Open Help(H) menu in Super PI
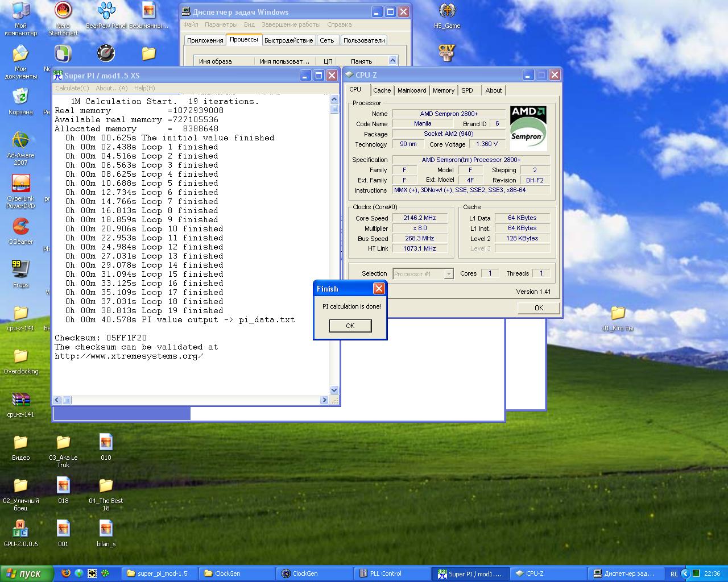 point(144,88)
